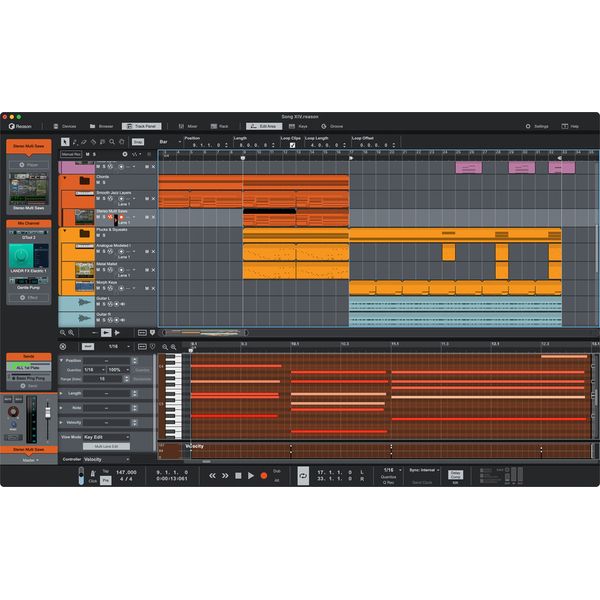This screenshot has width=600, height=600.
Task: Toggle the Edit Area tab
Action: pos(264,126)
